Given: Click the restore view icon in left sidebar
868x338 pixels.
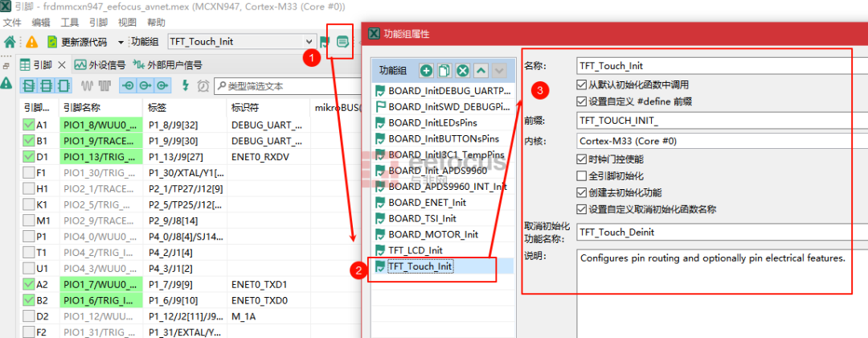Looking at the screenshot, I should click(x=6, y=65).
